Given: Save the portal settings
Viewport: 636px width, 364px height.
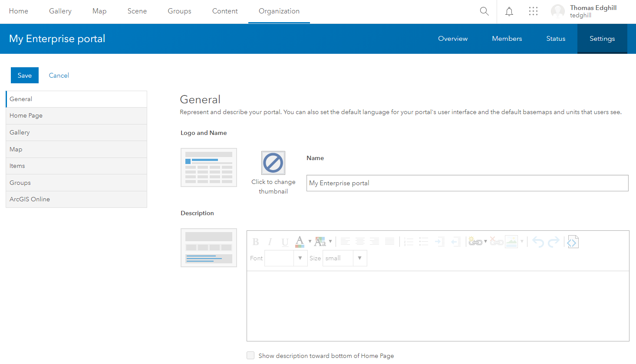Looking at the screenshot, I should tap(25, 75).
